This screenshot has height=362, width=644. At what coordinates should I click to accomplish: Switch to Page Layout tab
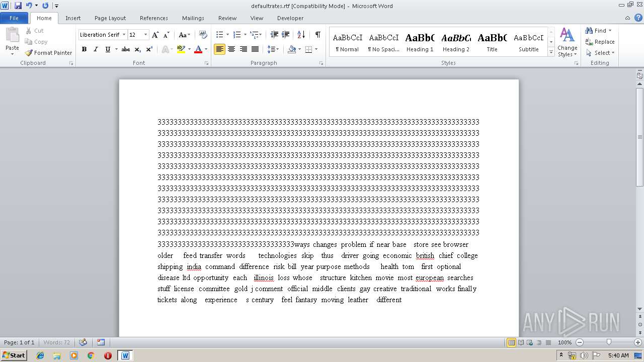click(110, 18)
